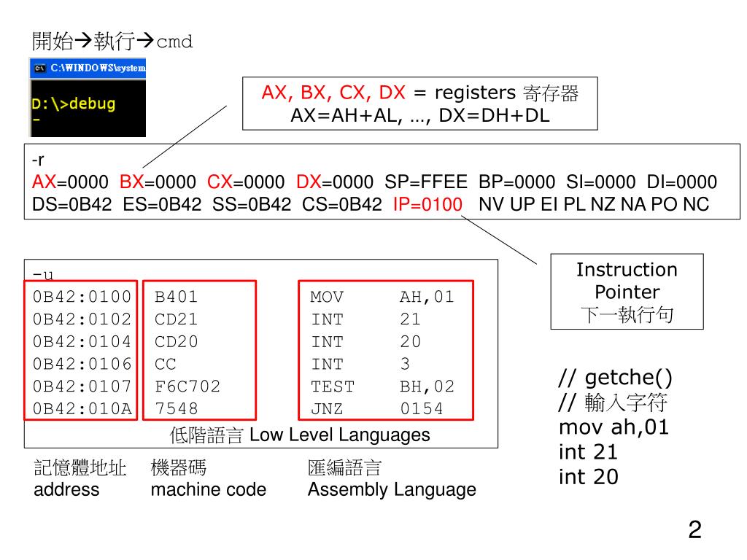Click the C:\WINDOWS\system title text

click(98, 68)
